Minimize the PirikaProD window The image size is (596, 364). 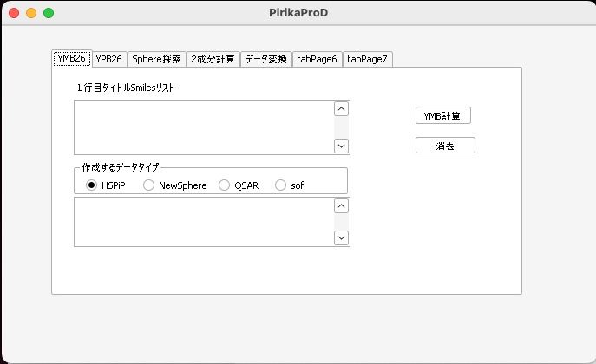31,13
